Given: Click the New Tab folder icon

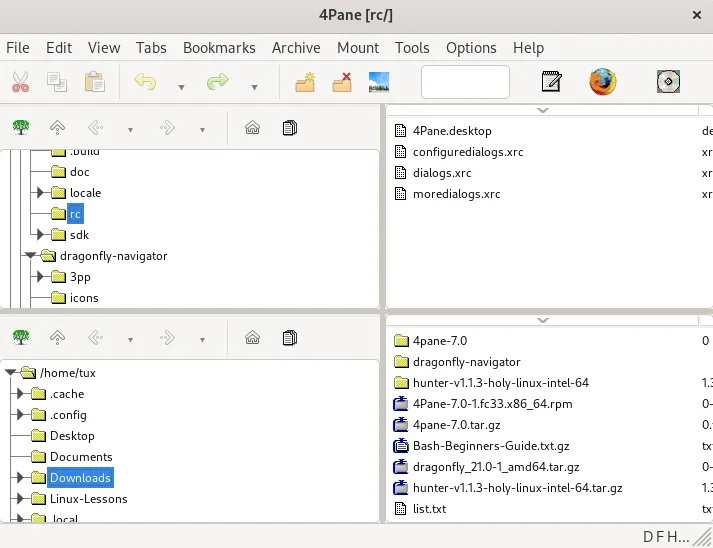Looking at the screenshot, I should 305,82.
